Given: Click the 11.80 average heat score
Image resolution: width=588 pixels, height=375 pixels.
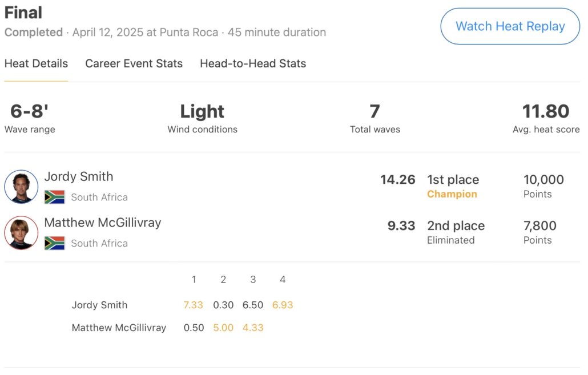Looking at the screenshot, I should click(x=545, y=111).
